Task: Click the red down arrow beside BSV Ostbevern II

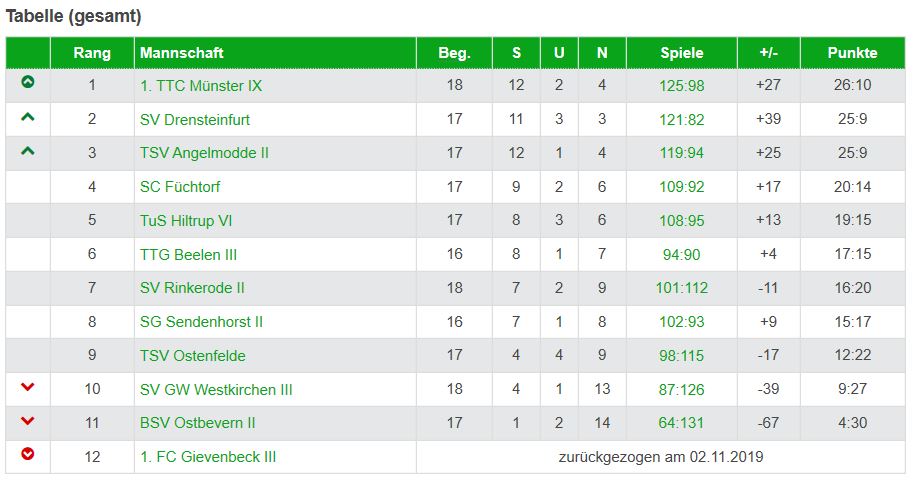Action: click(28, 422)
